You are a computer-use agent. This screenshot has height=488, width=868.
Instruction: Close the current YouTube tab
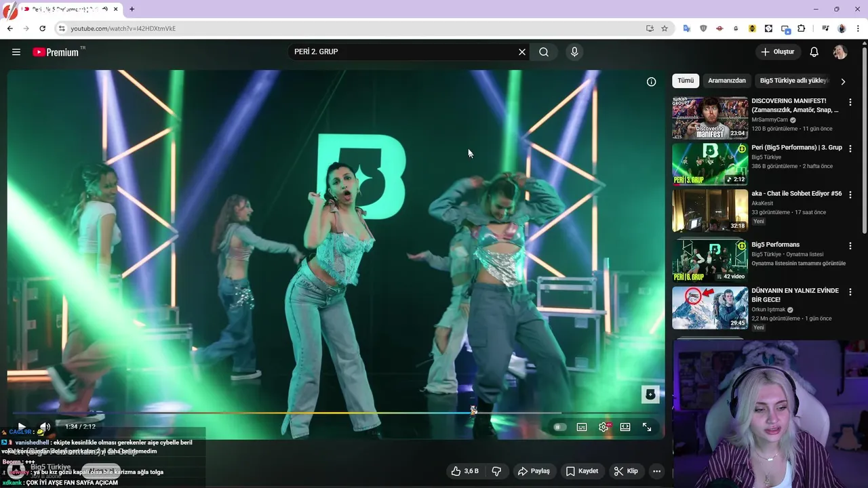(x=116, y=9)
